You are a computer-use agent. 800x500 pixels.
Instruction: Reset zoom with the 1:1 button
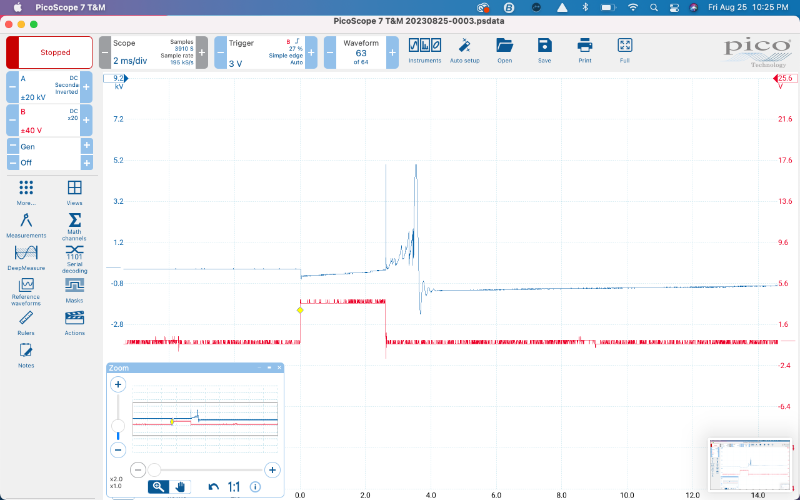click(234, 486)
